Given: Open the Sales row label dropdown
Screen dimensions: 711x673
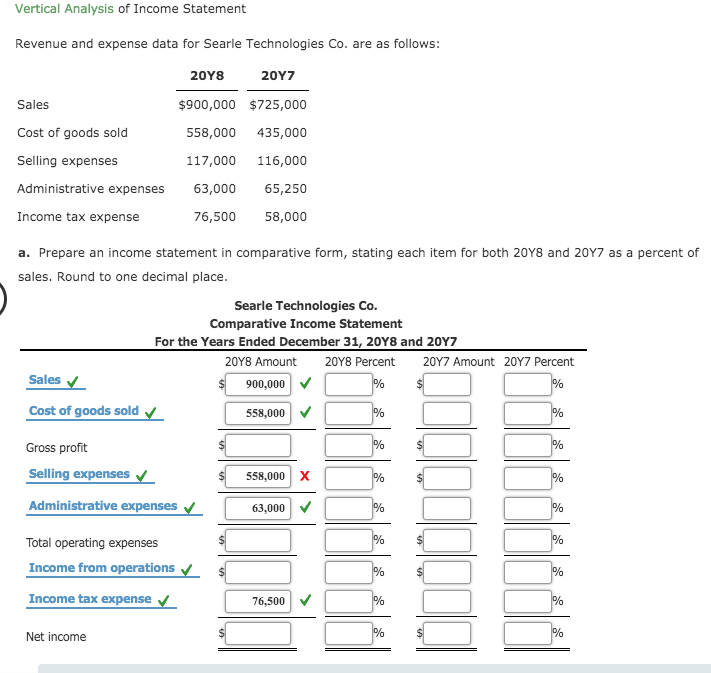Looking at the screenshot, I should (56, 380).
